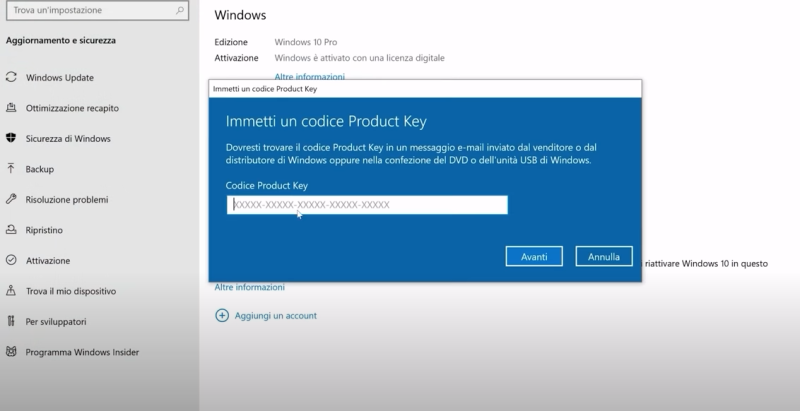
Task: Open the Attivazione page from the sidebar label
Action: tap(48, 260)
